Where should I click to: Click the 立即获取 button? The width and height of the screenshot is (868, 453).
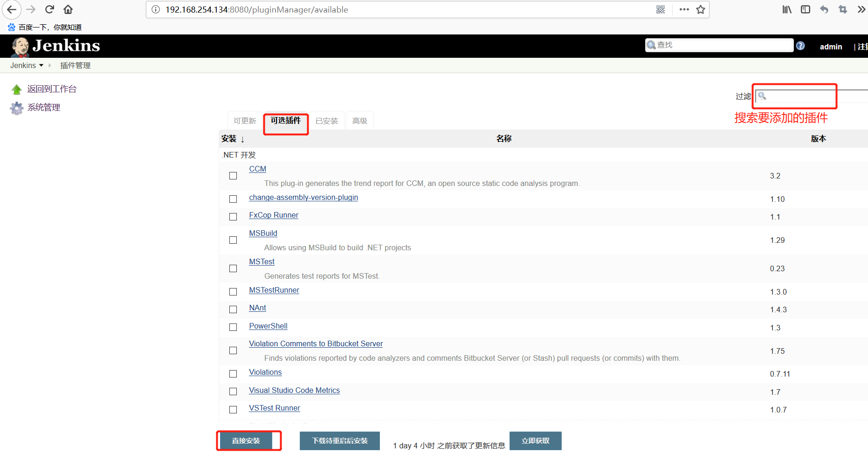[536, 441]
